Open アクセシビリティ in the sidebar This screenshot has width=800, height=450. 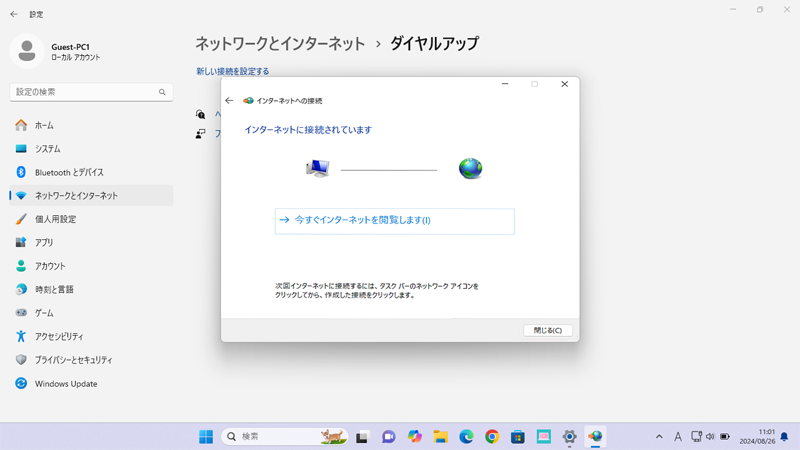pyautogui.click(x=91, y=336)
